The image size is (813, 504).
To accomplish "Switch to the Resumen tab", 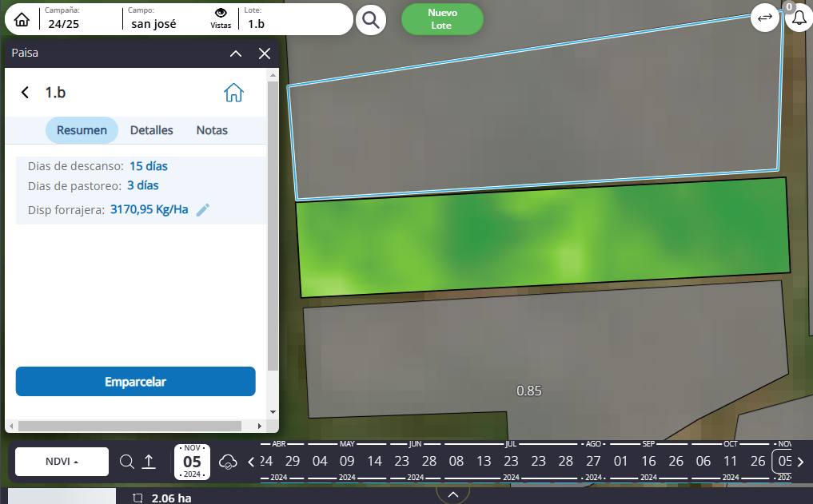I will tap(82, 130).
